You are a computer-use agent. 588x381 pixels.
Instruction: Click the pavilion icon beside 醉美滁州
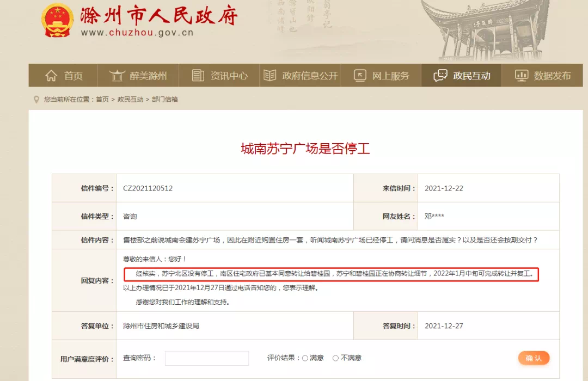click(x=117, y=76)
